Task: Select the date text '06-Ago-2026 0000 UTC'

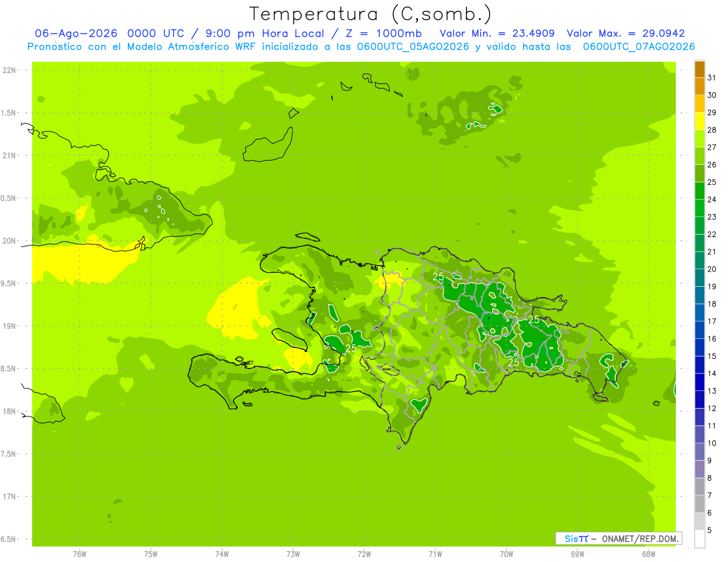Action: click(112, 33)
